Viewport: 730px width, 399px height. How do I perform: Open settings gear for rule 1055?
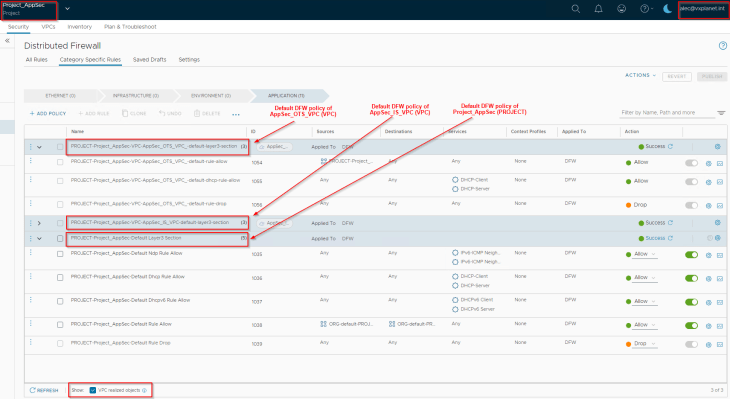click(709, 182)
